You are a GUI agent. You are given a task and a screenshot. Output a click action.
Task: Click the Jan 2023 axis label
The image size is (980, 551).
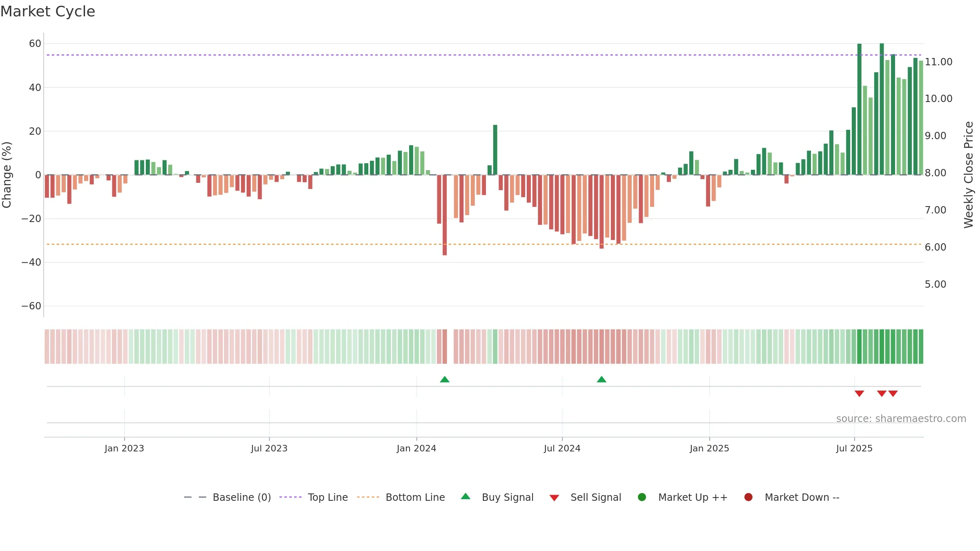pos(124,449)
